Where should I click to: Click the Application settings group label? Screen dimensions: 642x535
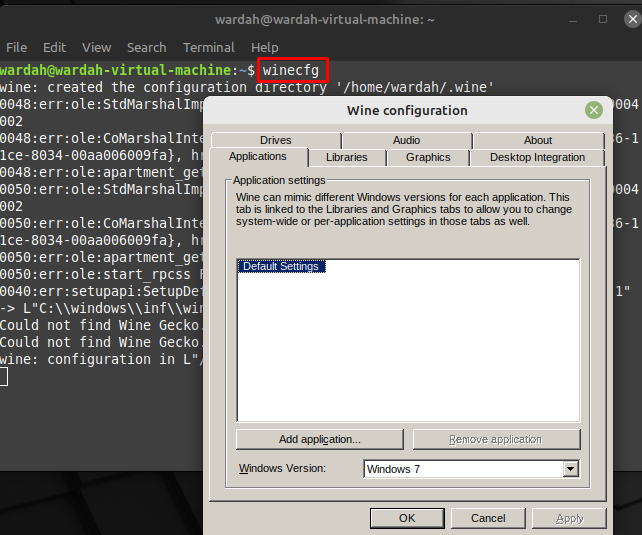pyautogui.click(x=279, y=180)
